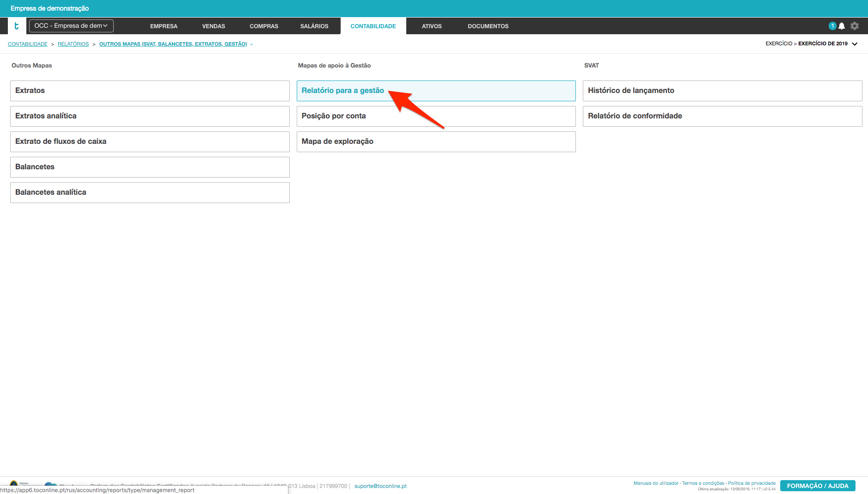868x494 pixels.
Task: Open the Vendas menu
Action: tap(214, 26)
